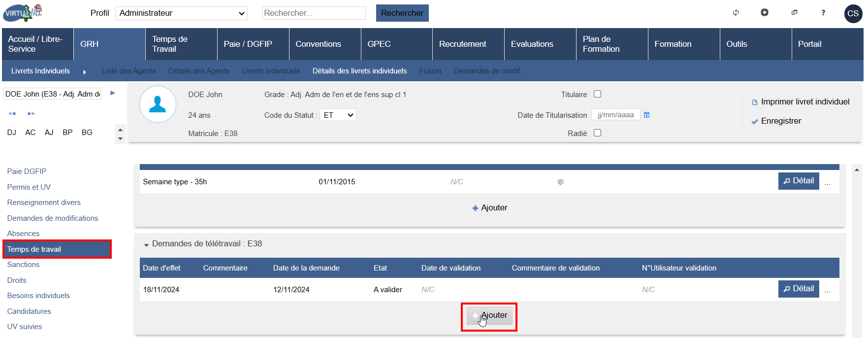Switch to Liste des Agents tab
Viewport: 868px width, 338px height.
[129, 71]
